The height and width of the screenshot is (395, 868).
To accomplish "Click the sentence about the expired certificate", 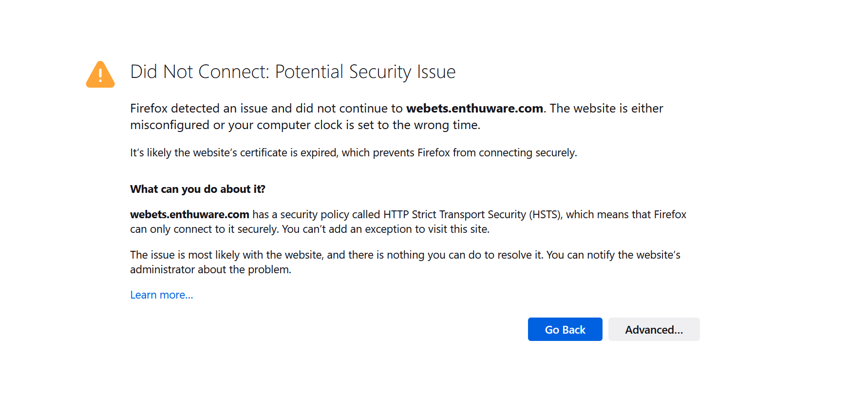I will pyautogui.click(x=353, y=153).
